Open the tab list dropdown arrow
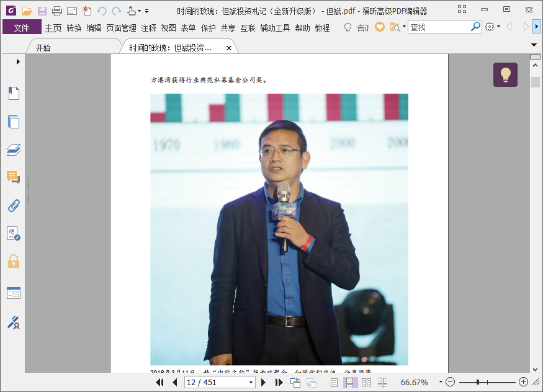543x392 pixels. [x=534, y=45]
